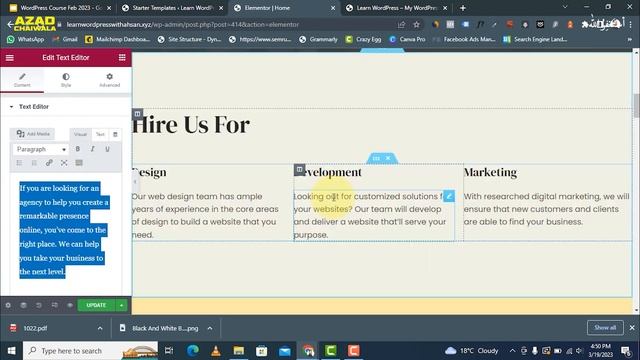Click the Hire Us For column handle icon
This screenshot has width=640, height=360.
tap(138, 114)
